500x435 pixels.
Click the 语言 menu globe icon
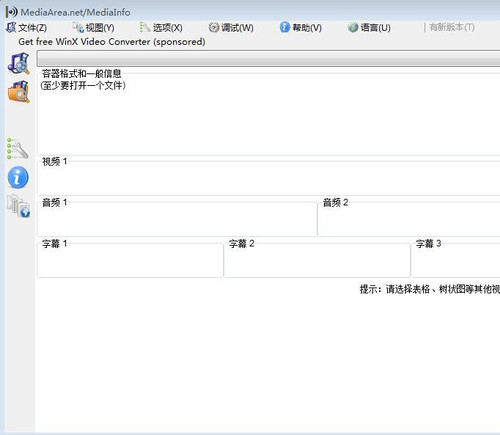pos(353,27)
